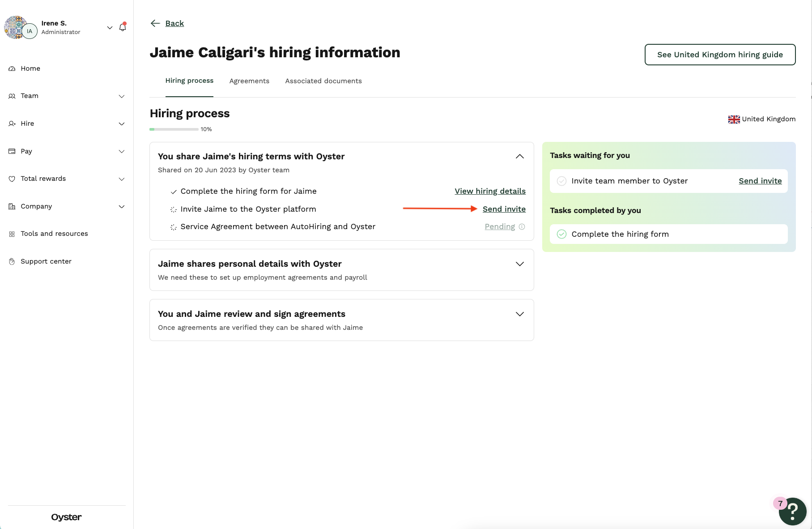
Task: Click spinner icon beside Service Agreement row
Action: click(174, 227)
